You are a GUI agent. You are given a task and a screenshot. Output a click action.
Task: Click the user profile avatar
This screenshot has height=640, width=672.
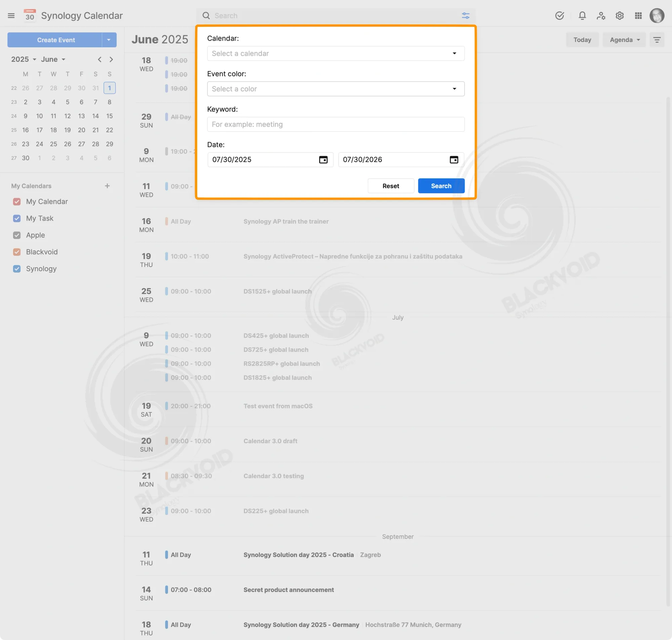coord(657,16)
